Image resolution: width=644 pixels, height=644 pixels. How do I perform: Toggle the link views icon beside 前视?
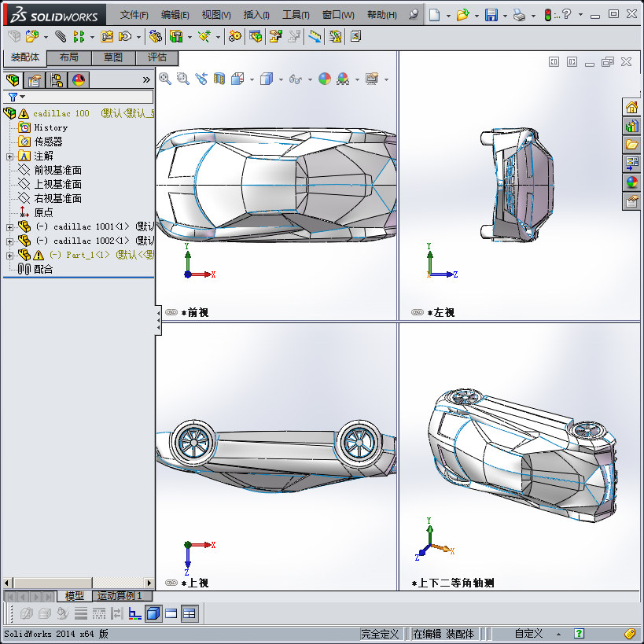171,312
